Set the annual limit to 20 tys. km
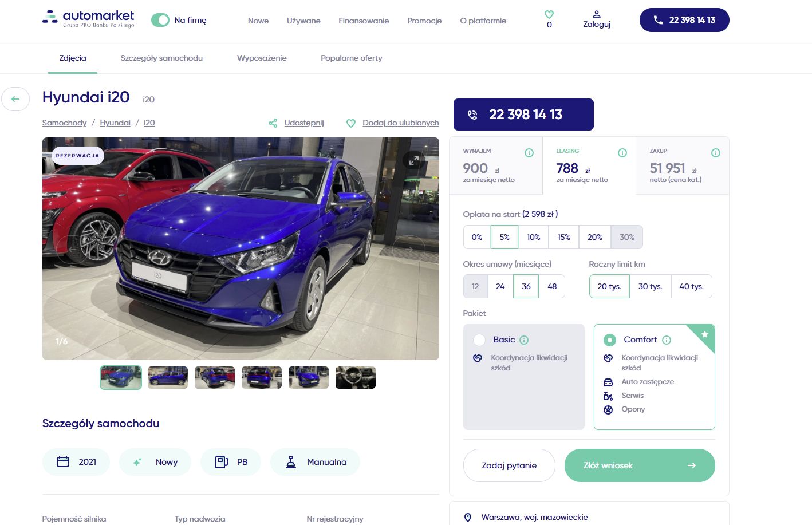This screenshot has width=812, height=525. [x=609, y=286]
